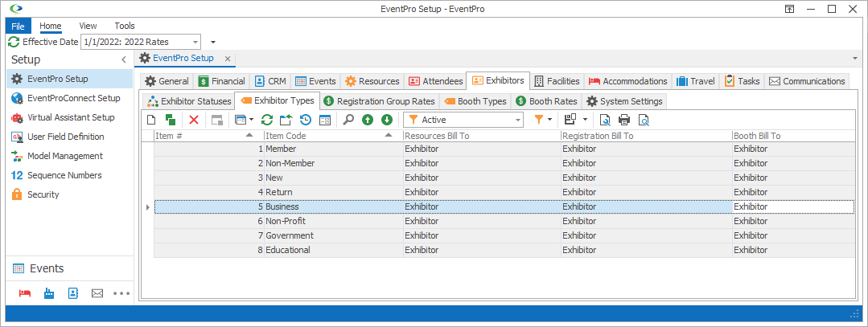Open the Tools ribbon tab
Viewport: 868px width, 327px height.
[125, 26]
